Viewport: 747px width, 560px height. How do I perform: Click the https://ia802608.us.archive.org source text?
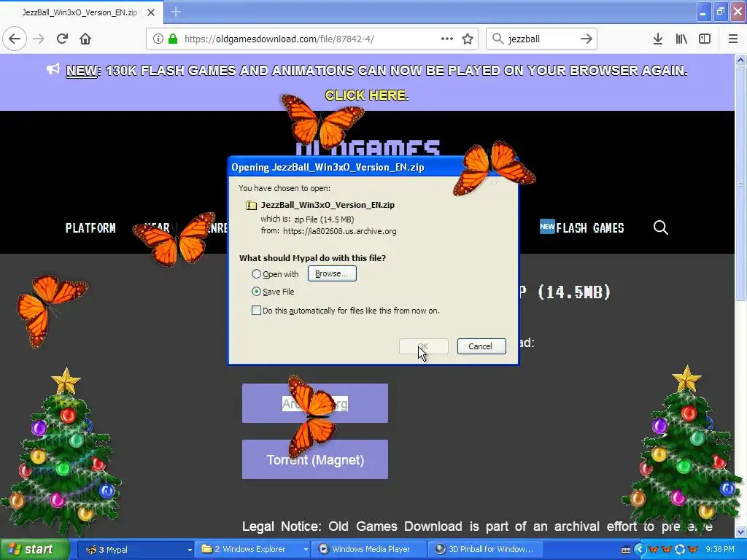coord(340,231)
